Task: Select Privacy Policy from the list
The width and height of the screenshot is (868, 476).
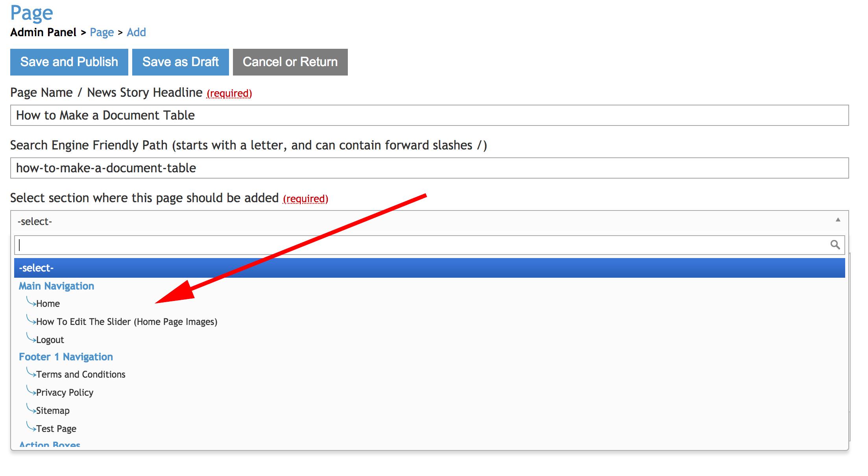Action: pos(65,392)
